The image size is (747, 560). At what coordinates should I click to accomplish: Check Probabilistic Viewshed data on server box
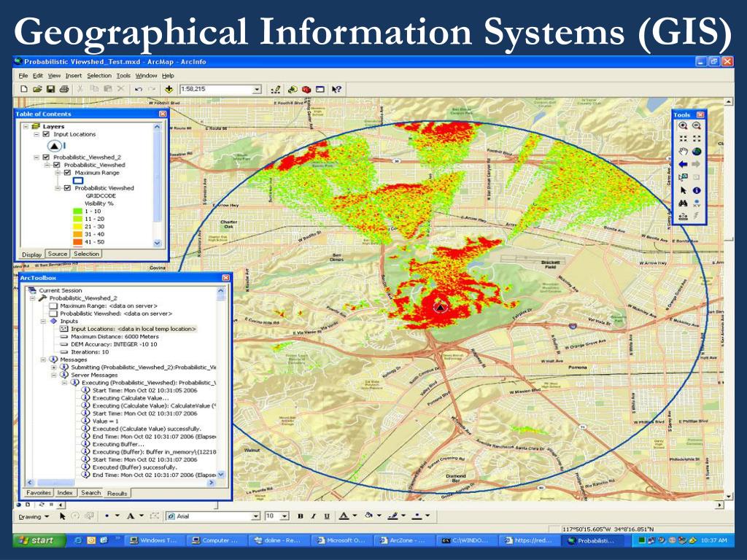pyautogui.click(x=53, y=314)
